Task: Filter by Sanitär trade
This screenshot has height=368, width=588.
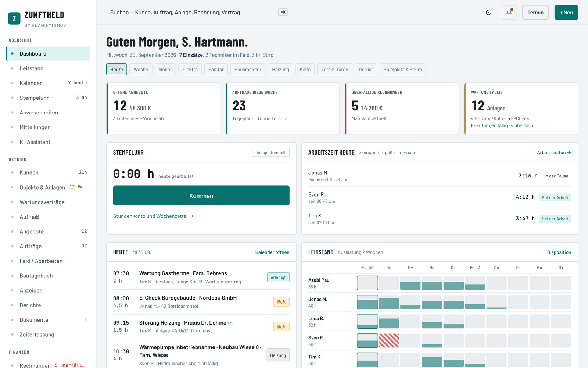Action: coord(216,70)
